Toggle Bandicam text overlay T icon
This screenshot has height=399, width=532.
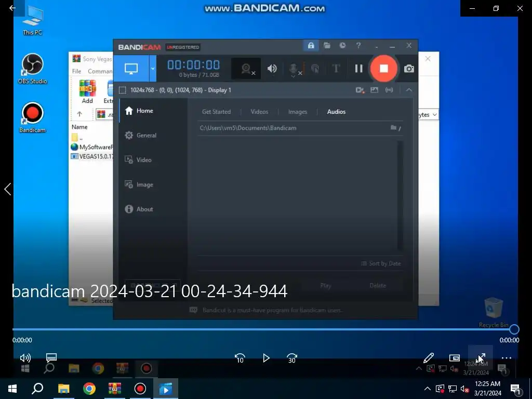336,69
